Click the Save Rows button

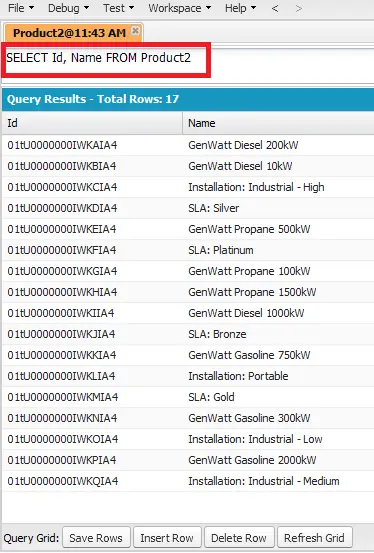click(96, 538)
